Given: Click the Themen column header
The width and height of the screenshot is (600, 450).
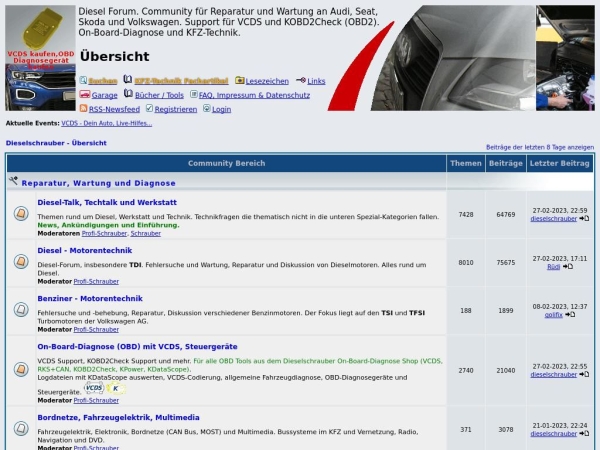Looking at the screenshot, I should (x=466, y=163).
